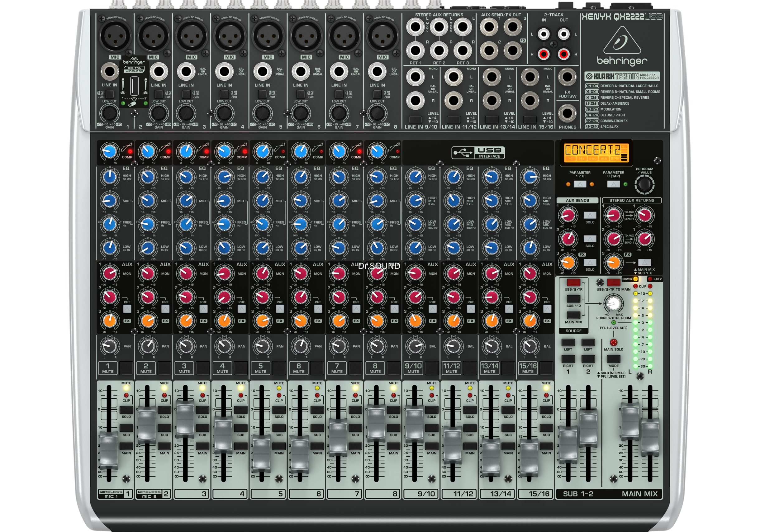Click the USB Interface logo
This screenshot has height=532, width=760.
point(478,153)
